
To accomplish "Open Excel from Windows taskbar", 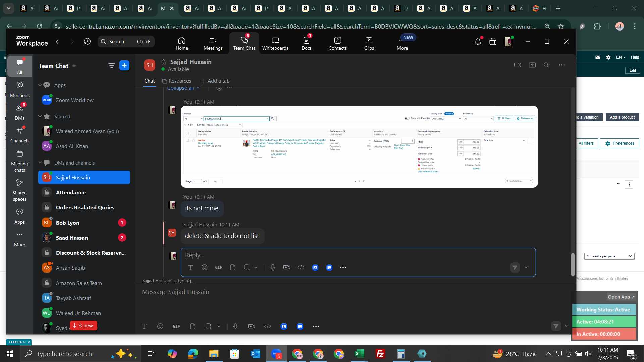I will pyautogui.click(x=360, y=354).
